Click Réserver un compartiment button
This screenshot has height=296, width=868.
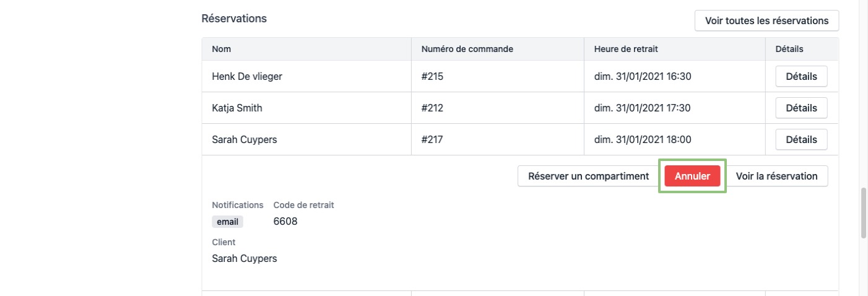588,176
